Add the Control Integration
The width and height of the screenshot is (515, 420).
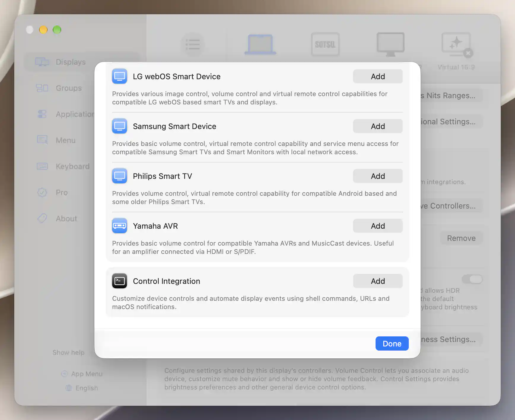(378, 281)
